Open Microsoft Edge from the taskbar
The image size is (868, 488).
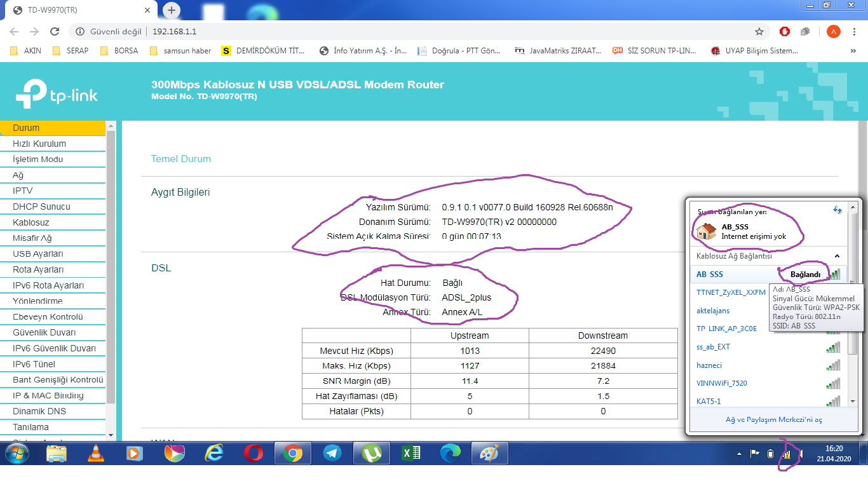(451, 453)
